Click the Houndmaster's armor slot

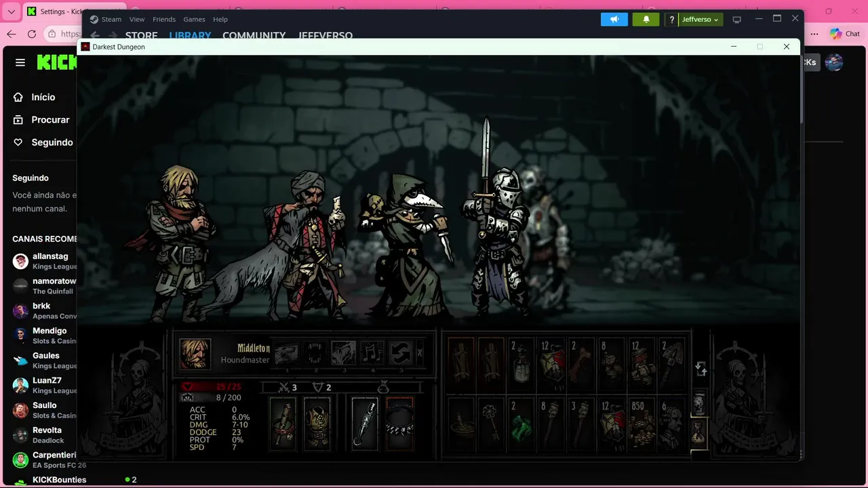tap(317, 423)
